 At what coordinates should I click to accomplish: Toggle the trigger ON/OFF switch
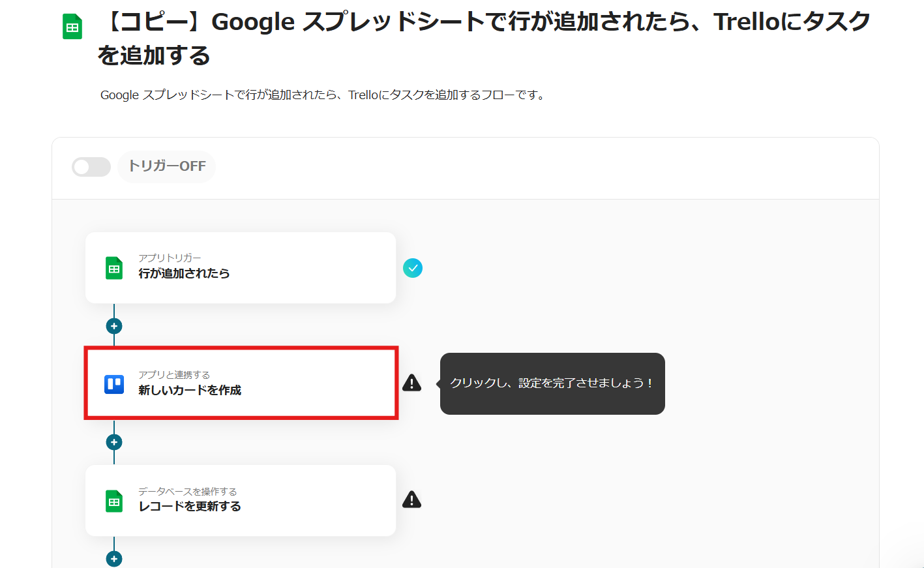[x=91, y=167]
